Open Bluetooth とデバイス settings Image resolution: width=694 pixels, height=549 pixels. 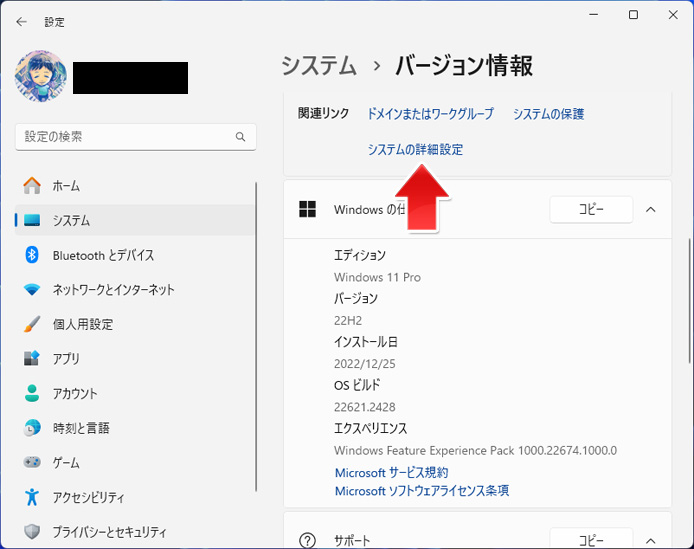(135, 255)
